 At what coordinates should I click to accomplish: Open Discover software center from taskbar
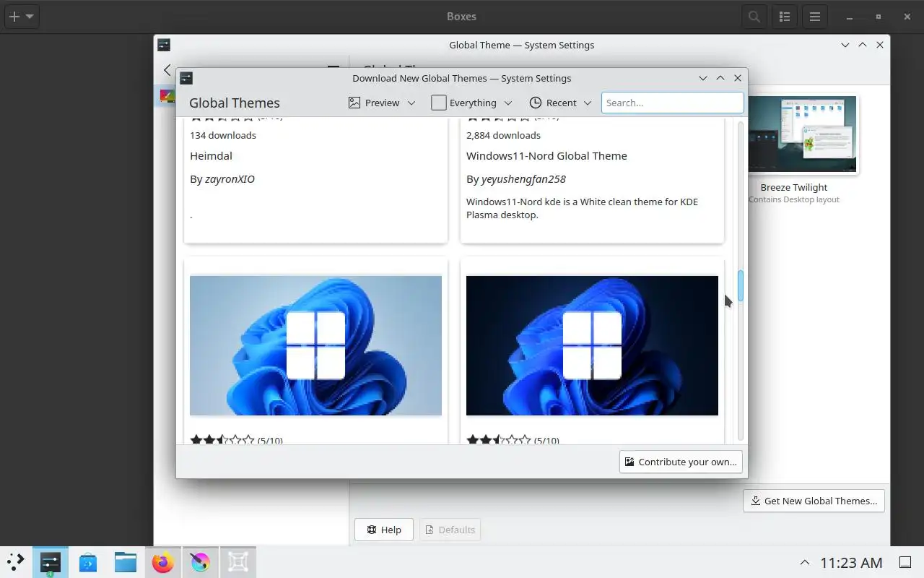88,562
